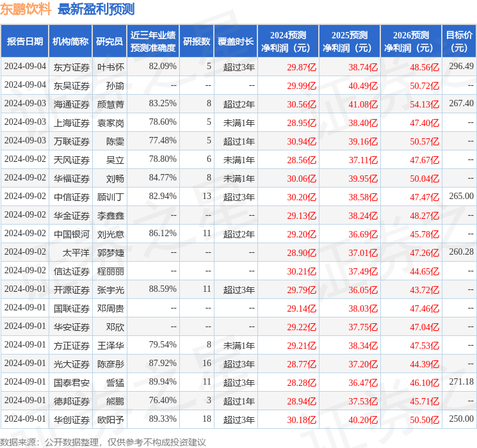Click the 数据来源 disclaimer footer text
Viewport: 477px width, 448px height.
click(103, 442)
